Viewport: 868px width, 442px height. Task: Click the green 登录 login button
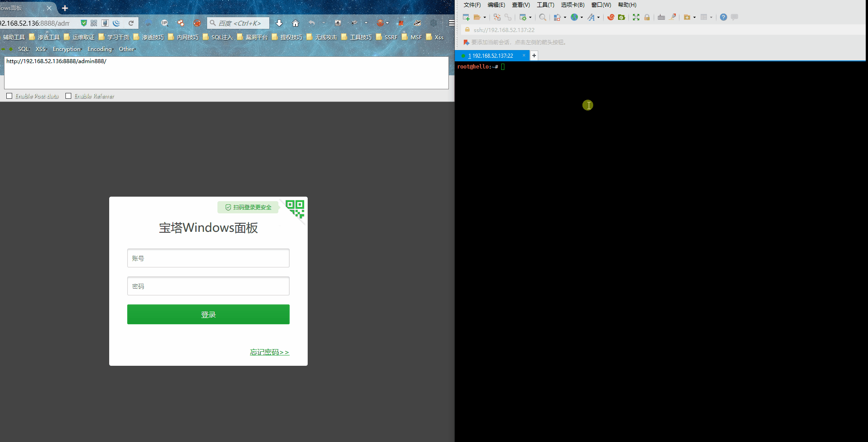tap(208, 314)
